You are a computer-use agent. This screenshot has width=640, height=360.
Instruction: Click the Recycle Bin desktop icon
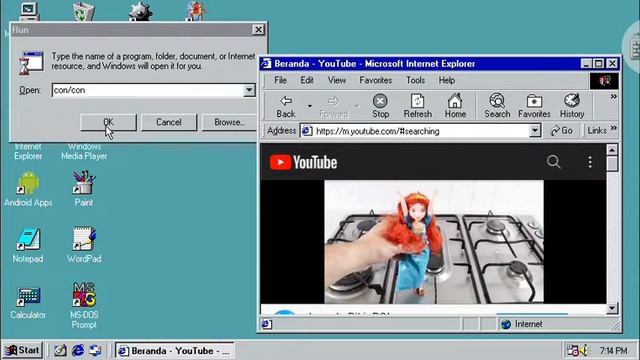coord(84,11)
